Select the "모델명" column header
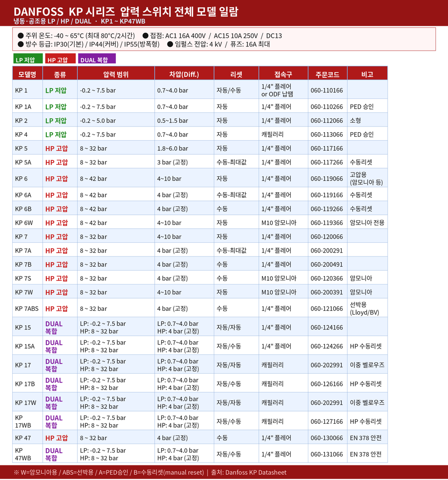This screenshot has height=480, width=448. coord(27,74)
